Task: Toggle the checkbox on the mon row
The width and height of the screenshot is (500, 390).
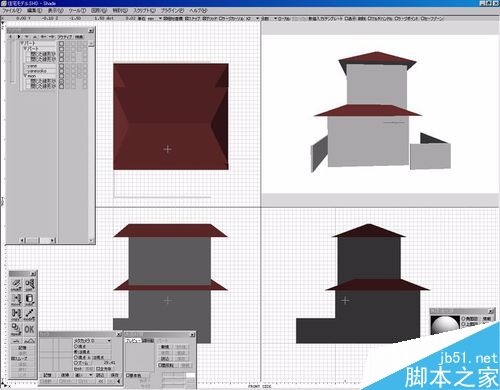Action: 61,76
